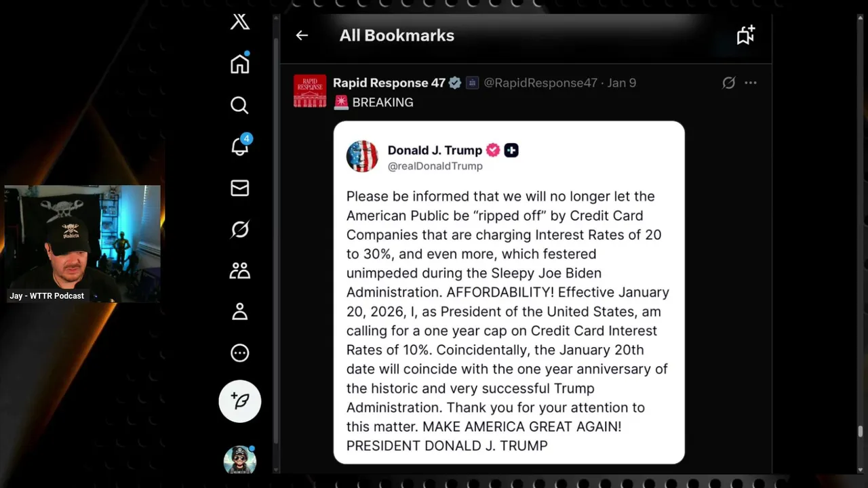Click the X logo in sidebar
The height and width of the screenshot is (488, 868).
point(240,22)
